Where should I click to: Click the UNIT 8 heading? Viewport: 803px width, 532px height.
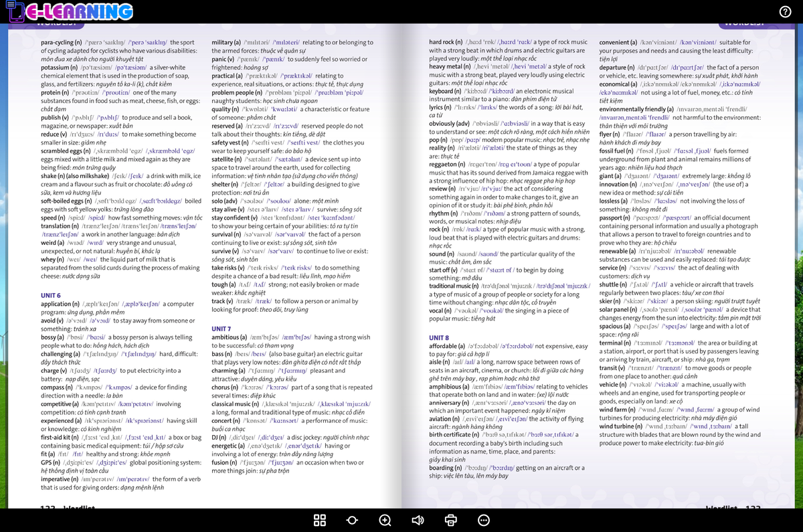(x=439, y=338)
